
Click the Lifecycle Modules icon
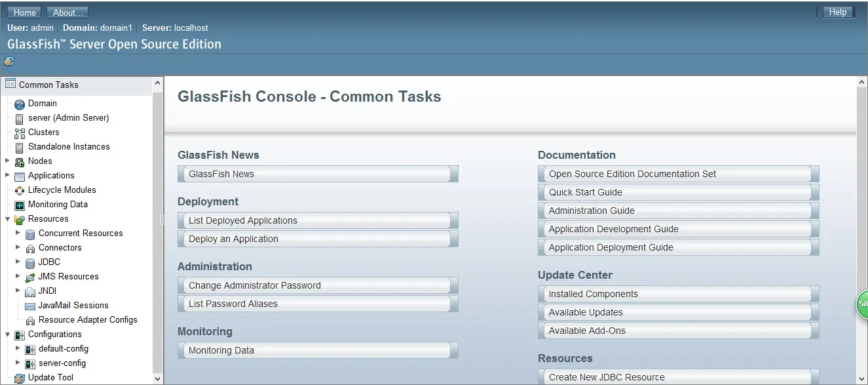[20, 190]
